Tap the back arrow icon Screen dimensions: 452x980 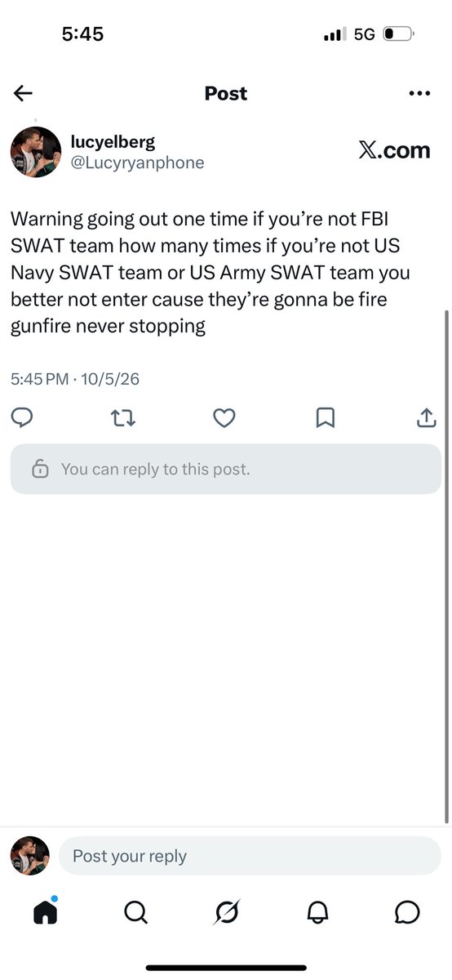click(23, 93)
